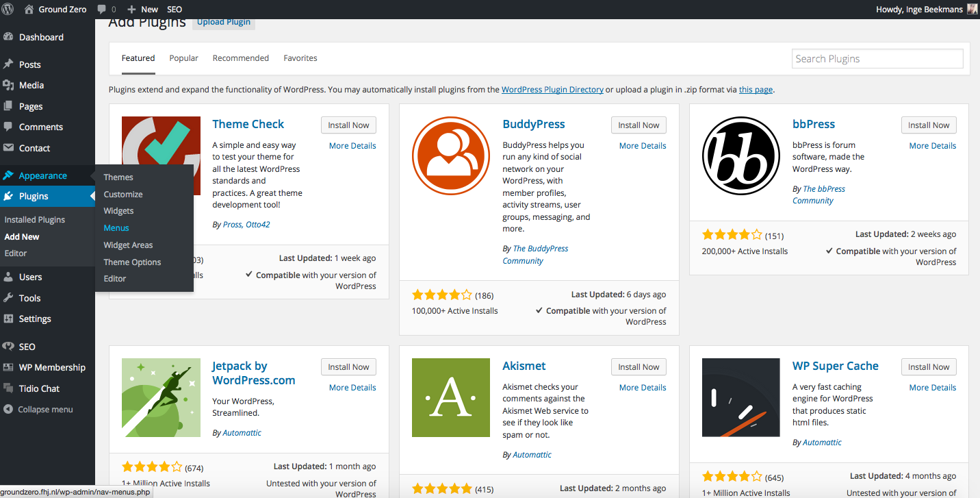Image resolution: width=980 pixels, height=498 pixels.
Task: Switch to the Popular tab
Action: click(184, 58)
